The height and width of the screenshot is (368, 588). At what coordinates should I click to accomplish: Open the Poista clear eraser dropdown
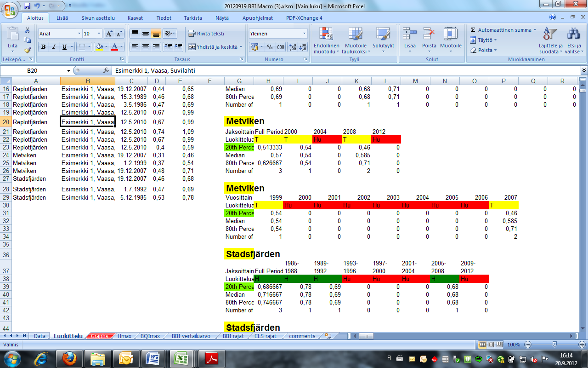click(483, 50)
